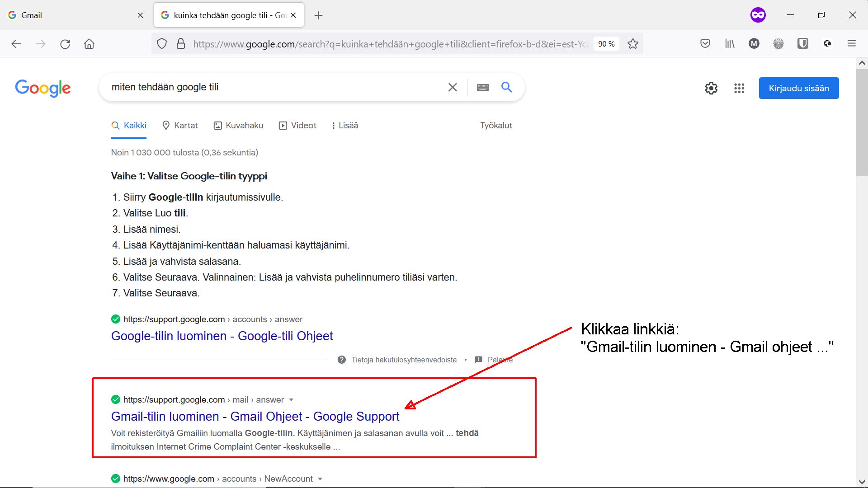Click the rightmost dark round extension icon
The height and width of the screenshot is (488, 868).
[x=827, y=44]
